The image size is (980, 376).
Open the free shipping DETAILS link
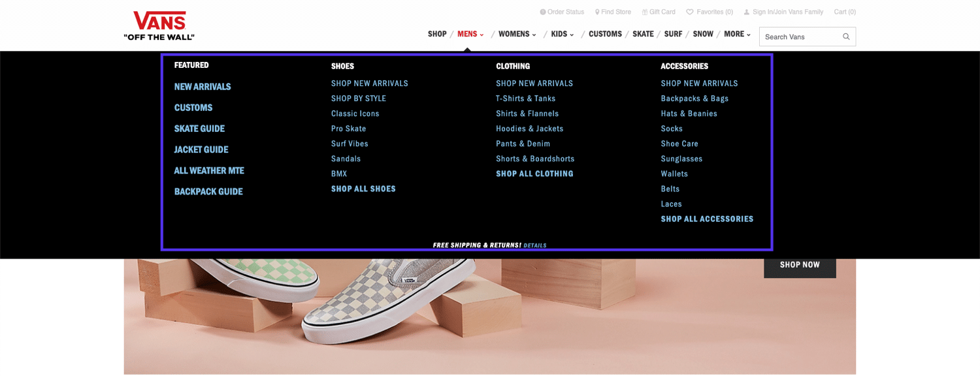[x=535, y=245]
